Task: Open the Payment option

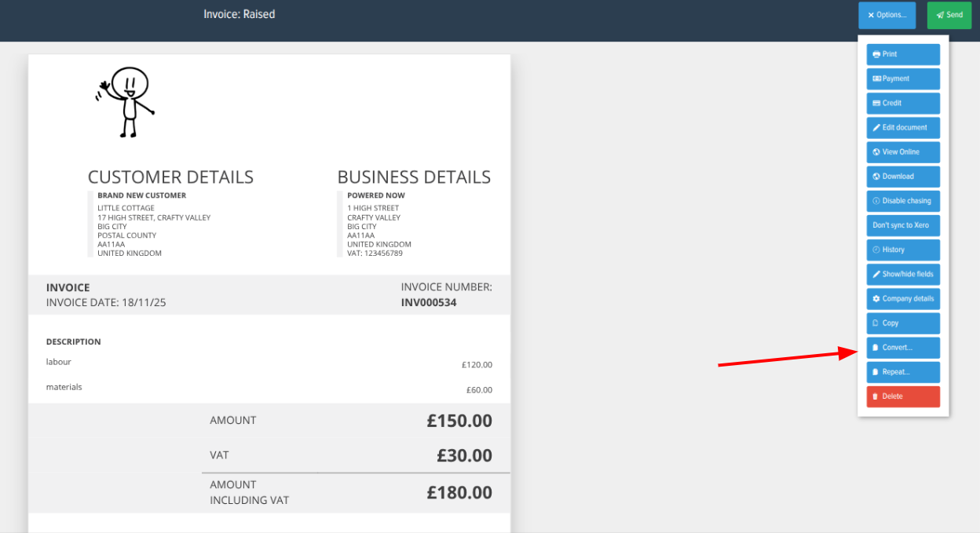Action: pyautogui.click(x=903, y=78)
